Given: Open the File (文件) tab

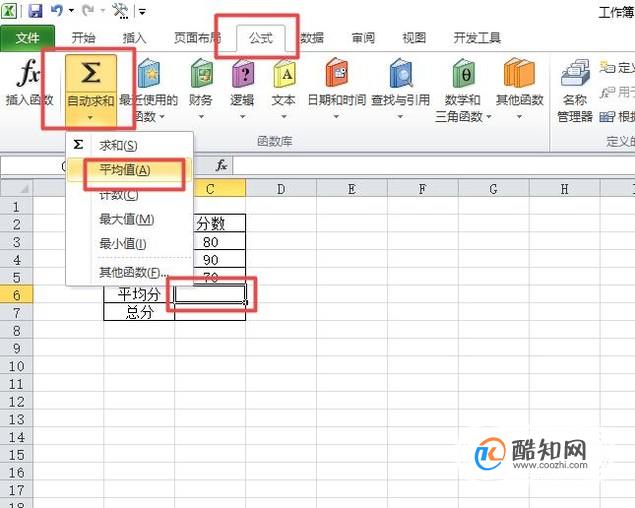Looking at the screenshot, I should pos(28,38).
